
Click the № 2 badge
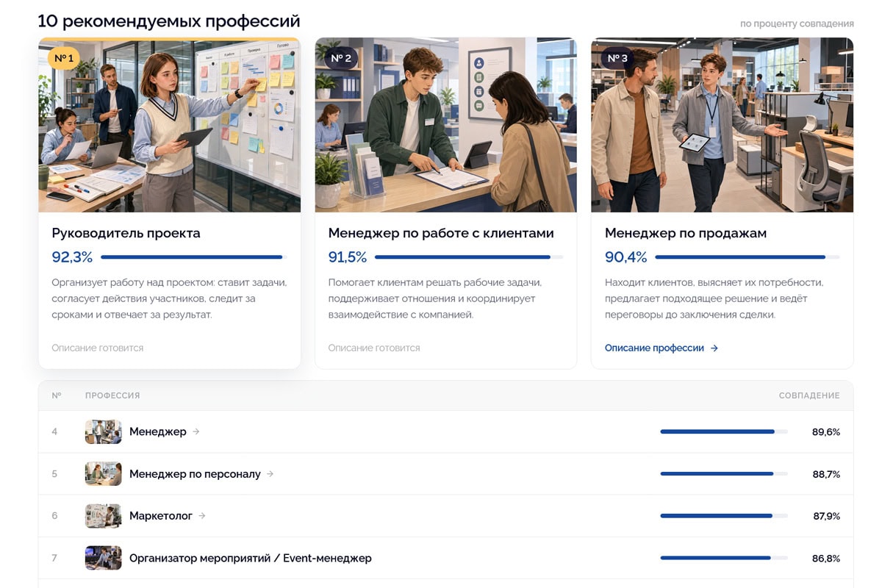(341, 58)
